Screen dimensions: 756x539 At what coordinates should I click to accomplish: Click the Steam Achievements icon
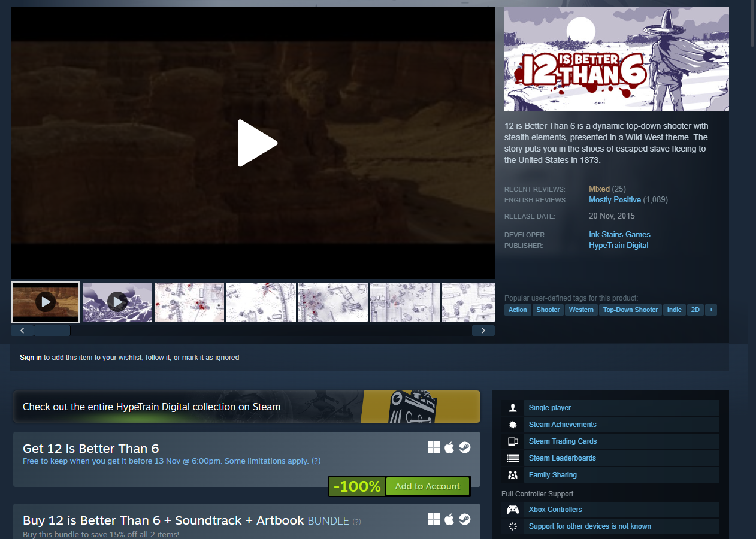point(513,425)
